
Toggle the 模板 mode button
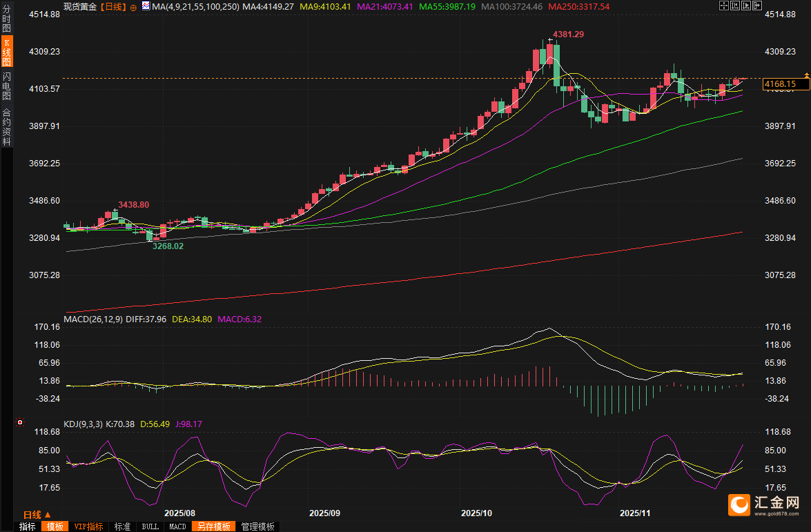tap(55, 526)
